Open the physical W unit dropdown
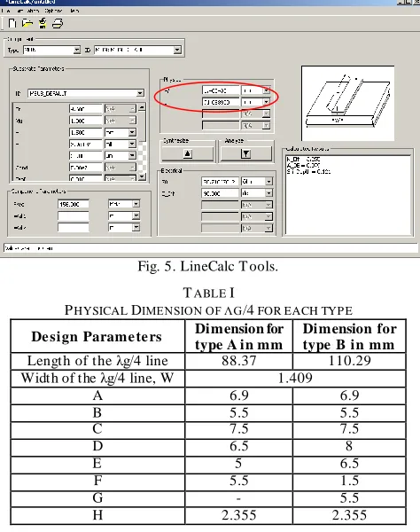This screenshot has height=532, width=420. click(x=267, y=90)
